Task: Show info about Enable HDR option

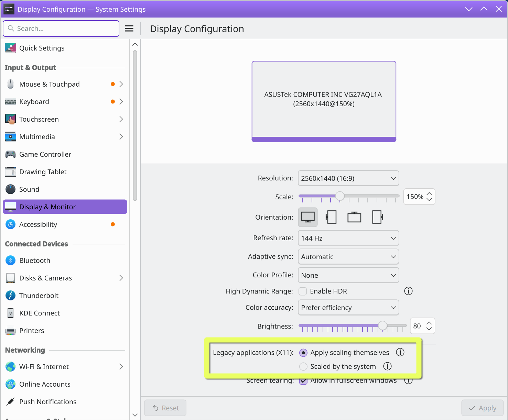Action: 408,291
